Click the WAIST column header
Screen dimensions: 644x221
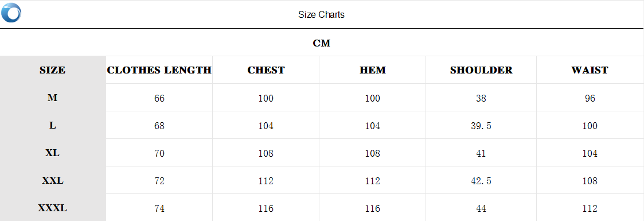590,70
